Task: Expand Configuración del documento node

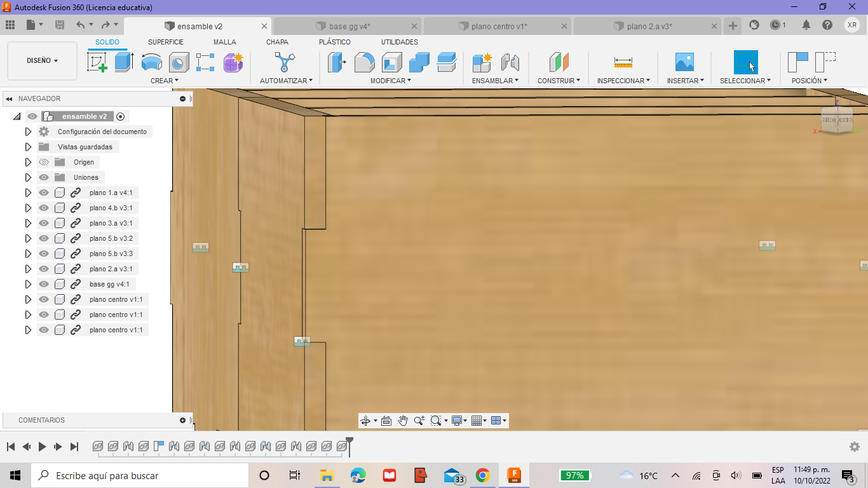Action: coord(28,132)
